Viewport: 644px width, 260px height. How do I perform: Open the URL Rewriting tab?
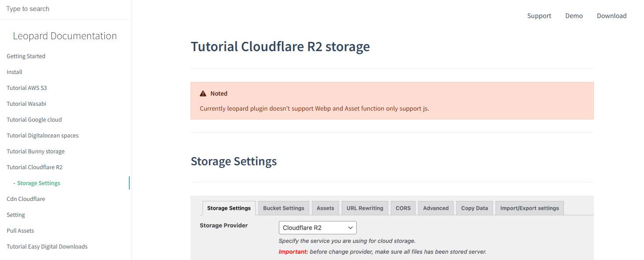click(365, 208)
